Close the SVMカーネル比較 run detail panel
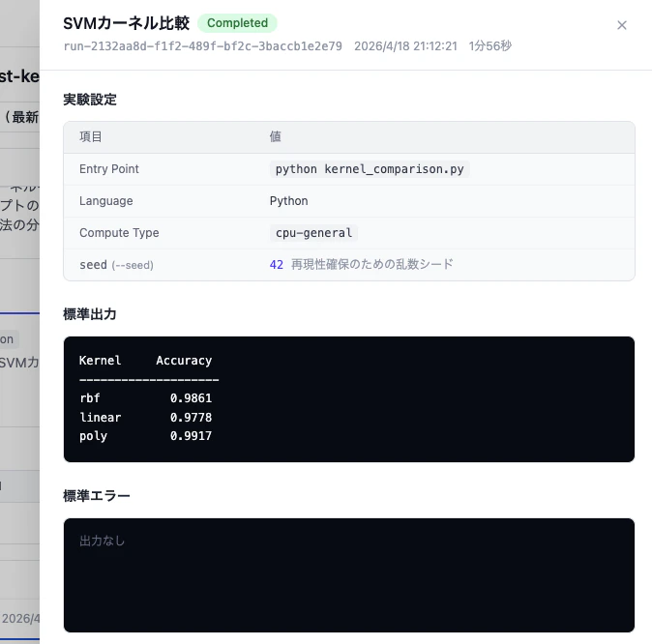652x644 pixels. [x=622, y=25]
